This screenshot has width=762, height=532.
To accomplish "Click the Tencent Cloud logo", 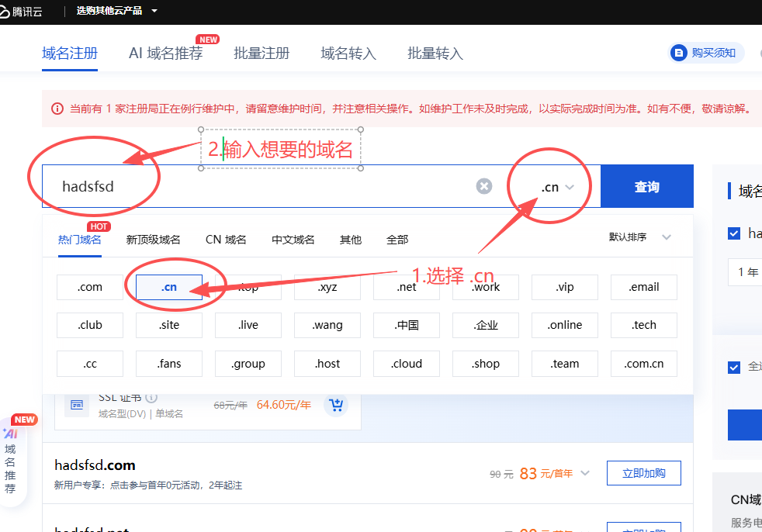I will [23, 11].
